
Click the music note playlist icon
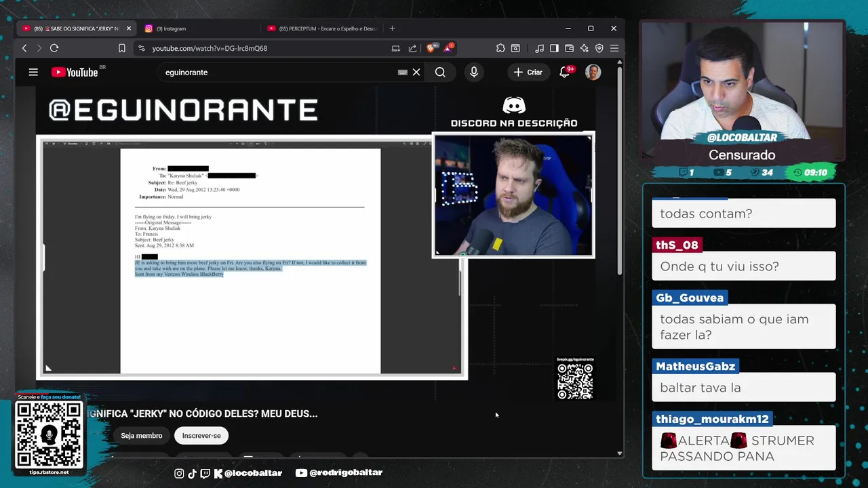point(539,48)
